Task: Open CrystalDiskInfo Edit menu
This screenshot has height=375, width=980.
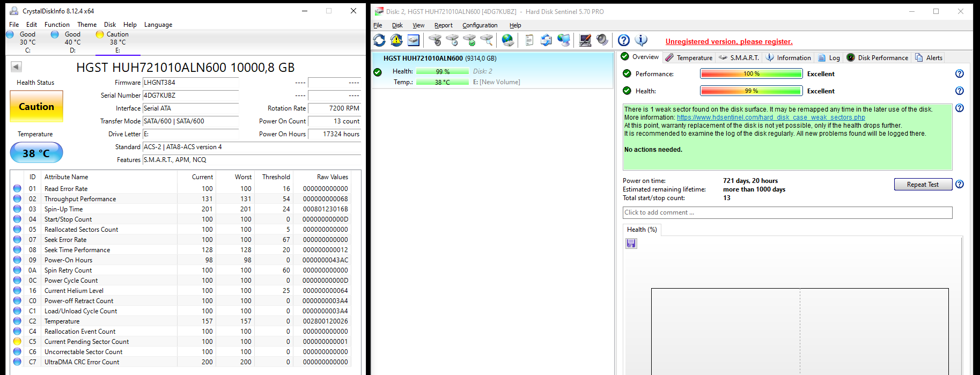Action: click(x=32, y=25)
